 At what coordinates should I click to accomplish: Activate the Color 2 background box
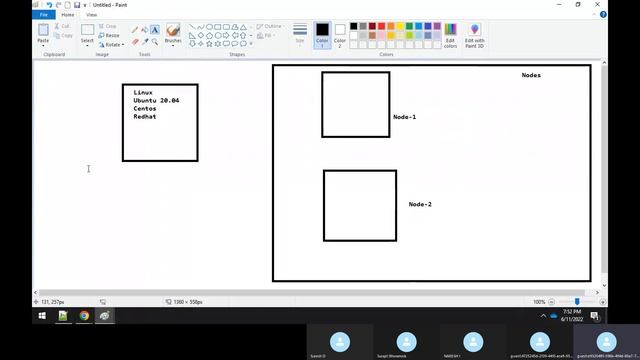[x=340, y=35]
